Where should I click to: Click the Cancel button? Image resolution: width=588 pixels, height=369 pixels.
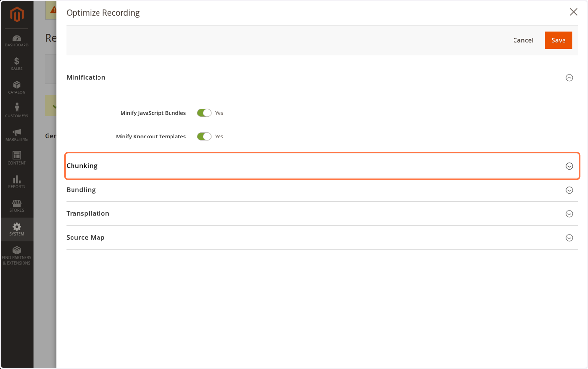523,40
